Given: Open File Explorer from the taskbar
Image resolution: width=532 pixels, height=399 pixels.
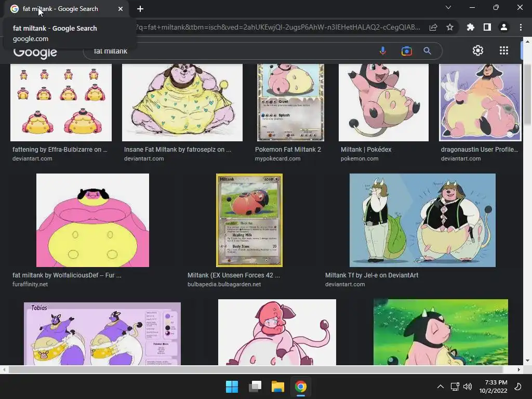Looking at the screenshot, I should click(277, 387).
